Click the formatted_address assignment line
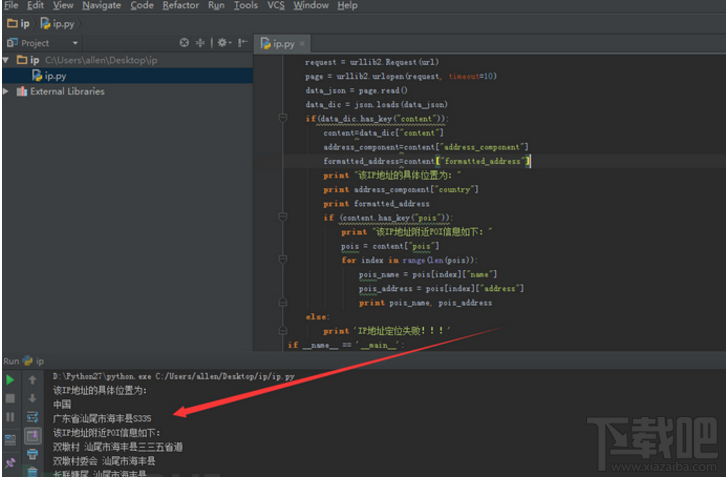 [427, 161]
